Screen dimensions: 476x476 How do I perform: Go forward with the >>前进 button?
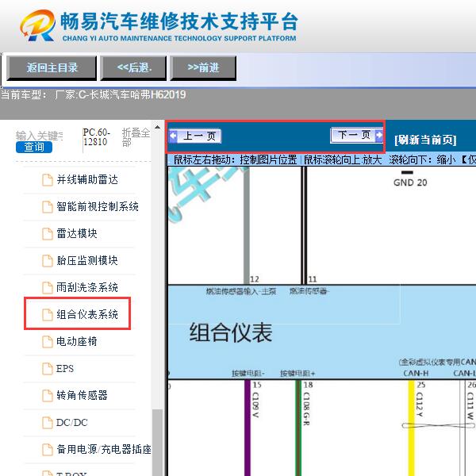(x=203, y=68)
